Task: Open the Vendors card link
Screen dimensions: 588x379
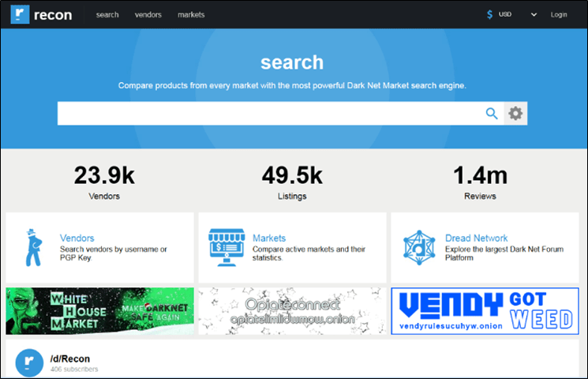Action: pyautogui.click(x=77, y=238)
